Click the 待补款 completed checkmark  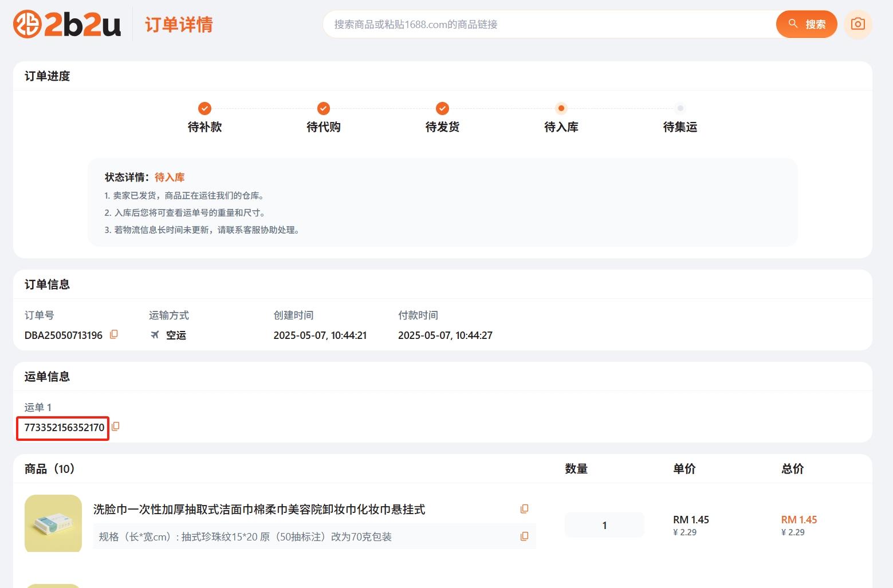pyautogui.click(x=204, y=108)
